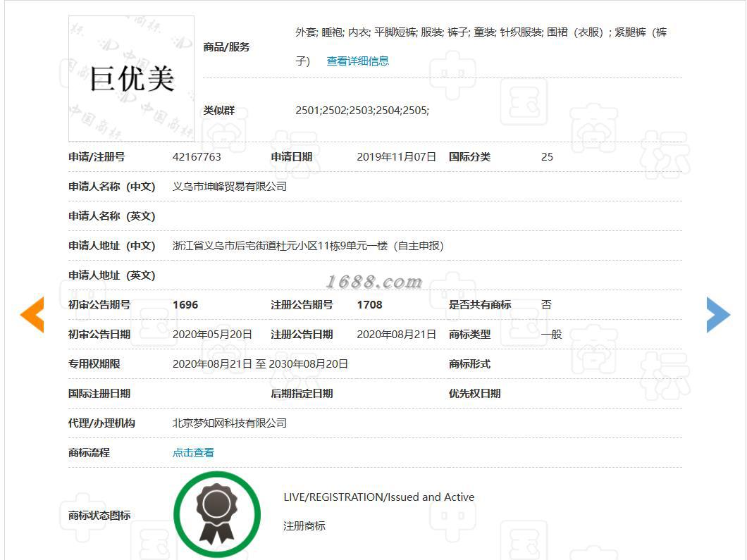The width and height of the screenshot is (747, 560).
Task: Click the 申请人地址（英文） label
Action: tap(112, 275)
